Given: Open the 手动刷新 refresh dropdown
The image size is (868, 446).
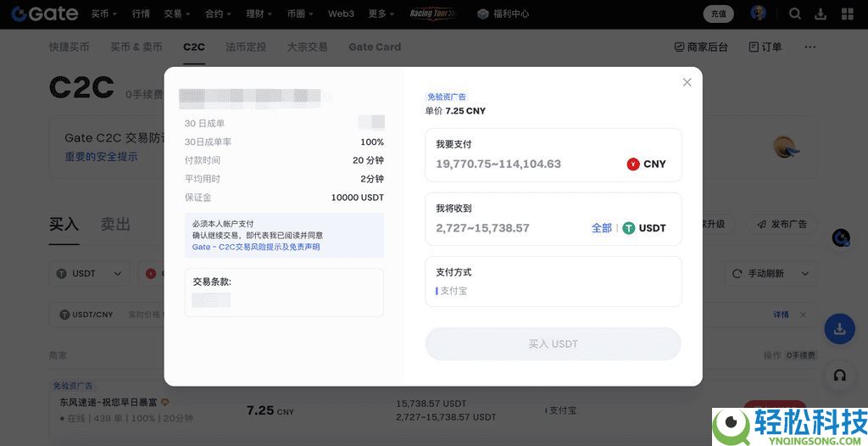Looking at the screenshot, I should 771,274.
